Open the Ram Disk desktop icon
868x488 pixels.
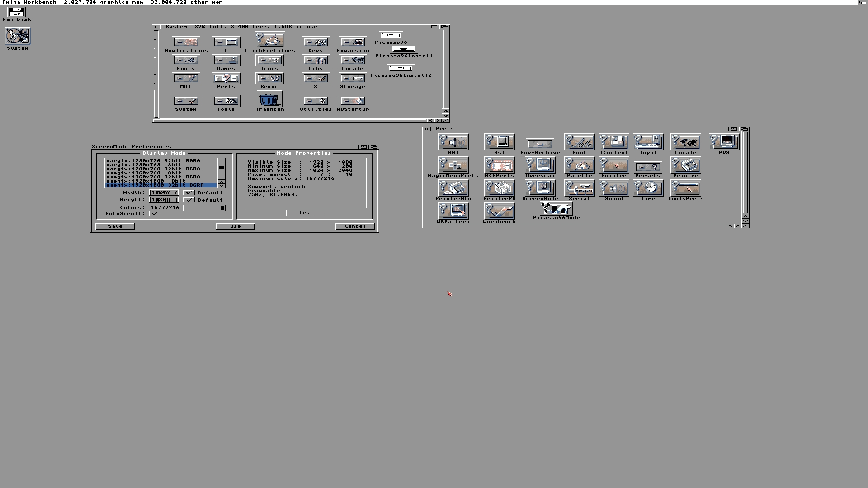pos(16,12)
